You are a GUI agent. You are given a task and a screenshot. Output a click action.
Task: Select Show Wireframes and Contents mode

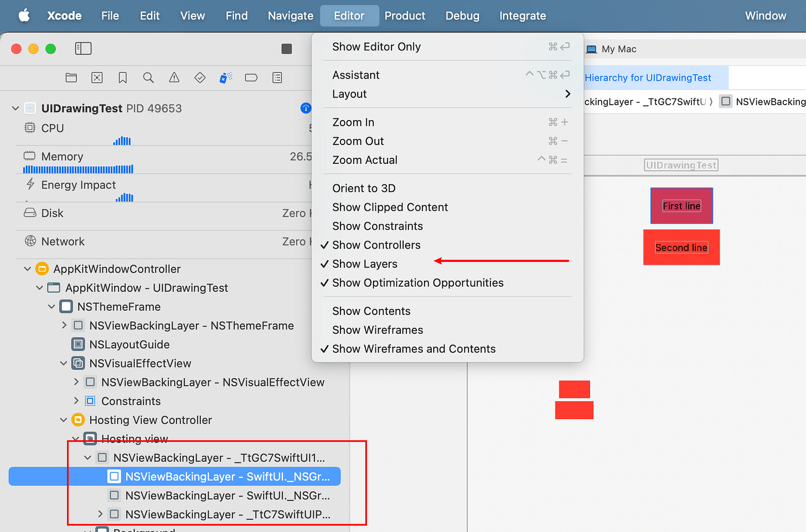pyautogui.click(x=447, y=348)
